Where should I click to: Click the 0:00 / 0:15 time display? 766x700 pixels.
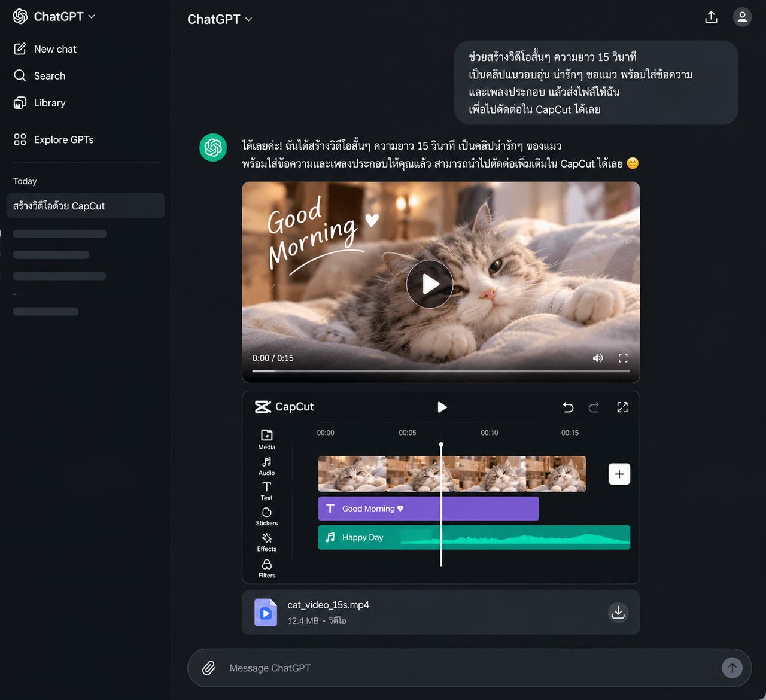coord(273,358)
